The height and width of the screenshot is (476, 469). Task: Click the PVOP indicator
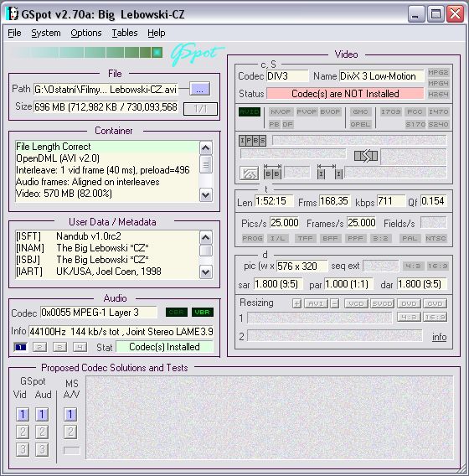pos(307,111)
